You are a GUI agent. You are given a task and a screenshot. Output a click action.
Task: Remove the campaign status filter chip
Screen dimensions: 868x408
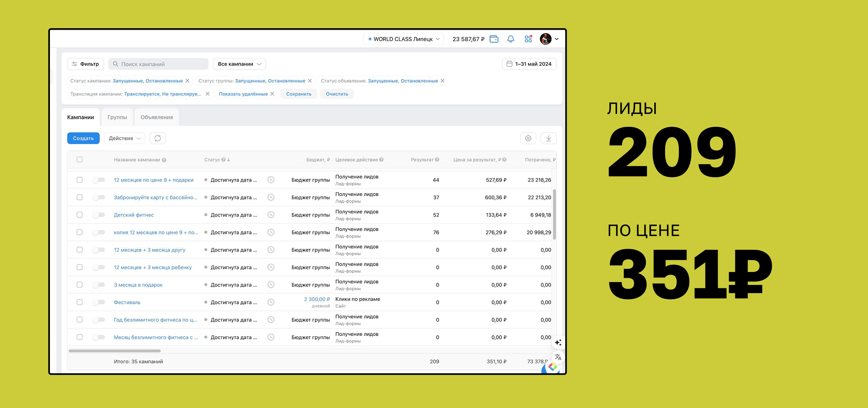coord(187,81)
